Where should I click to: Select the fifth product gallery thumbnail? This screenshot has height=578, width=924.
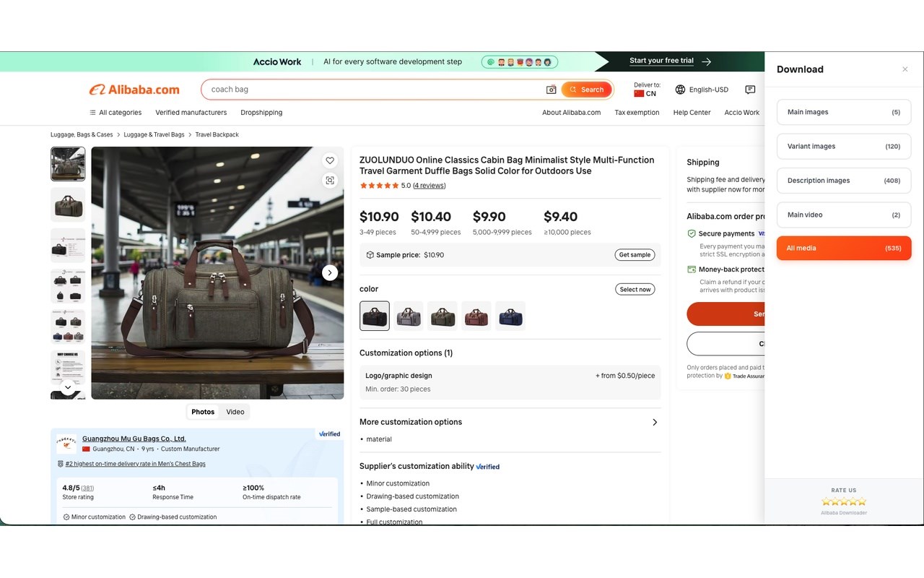[x=68, y=327]
